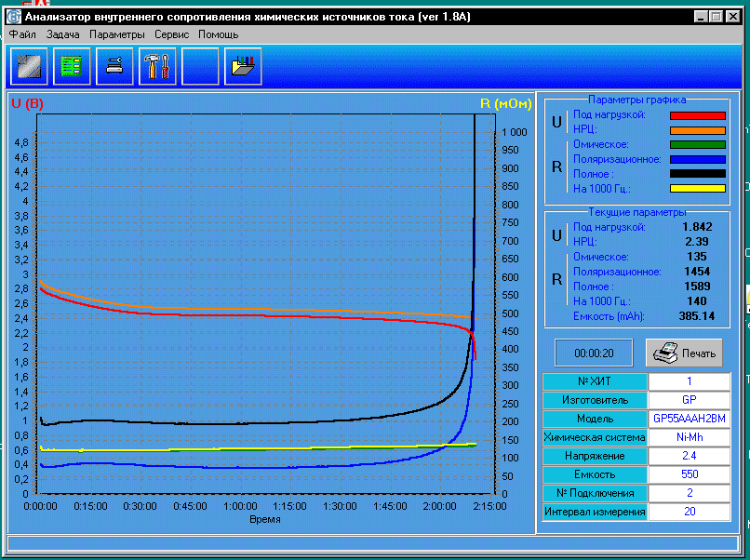The width and height of the screenshot is (750, 560).
Task: Open the folder with chart icon
Action: [x=243, y=66]
